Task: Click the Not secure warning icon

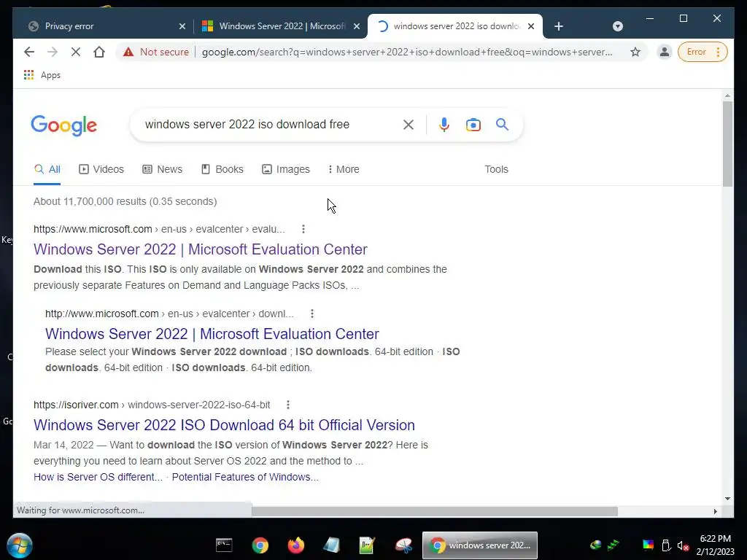Action: pos(128,52)
